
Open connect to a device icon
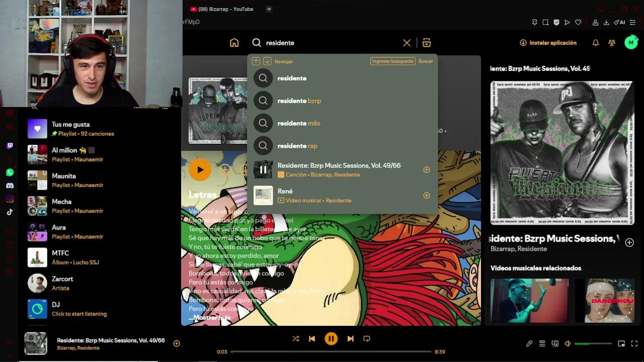tap(555, 344)
